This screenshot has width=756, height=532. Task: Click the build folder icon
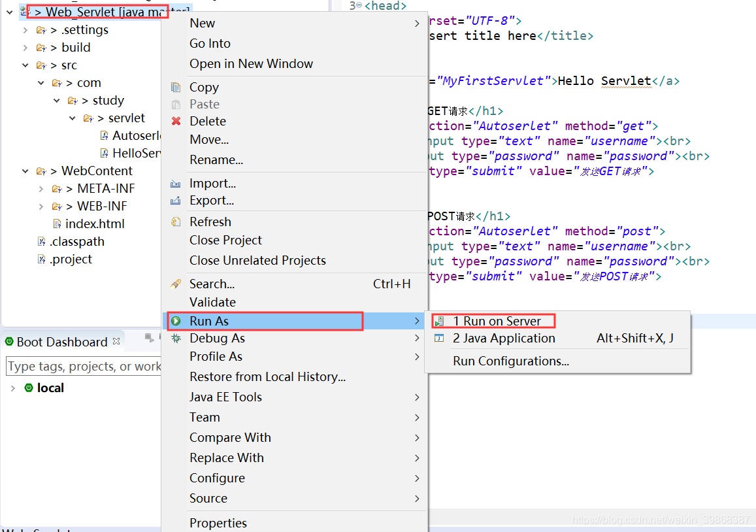[x=41, y=48]
